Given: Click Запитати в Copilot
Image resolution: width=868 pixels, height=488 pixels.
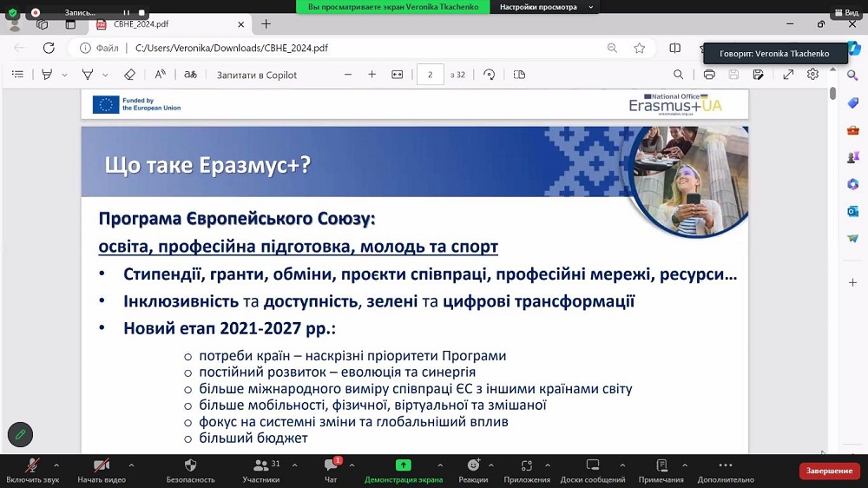Looking at the screenshot, I should coord(257,75).
